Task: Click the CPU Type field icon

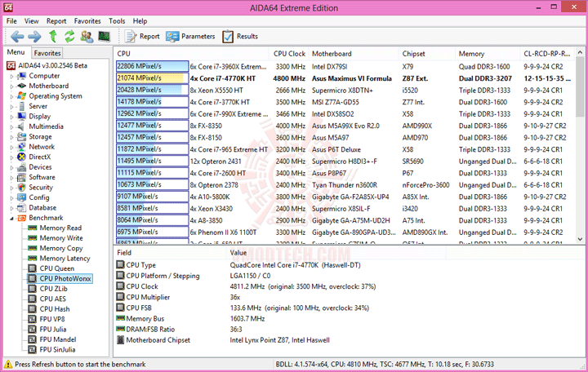Action: [120, 264]
